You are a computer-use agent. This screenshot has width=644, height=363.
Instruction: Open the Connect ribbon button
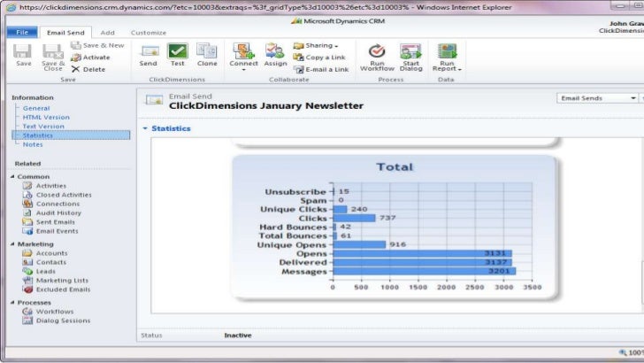[243, 57]
